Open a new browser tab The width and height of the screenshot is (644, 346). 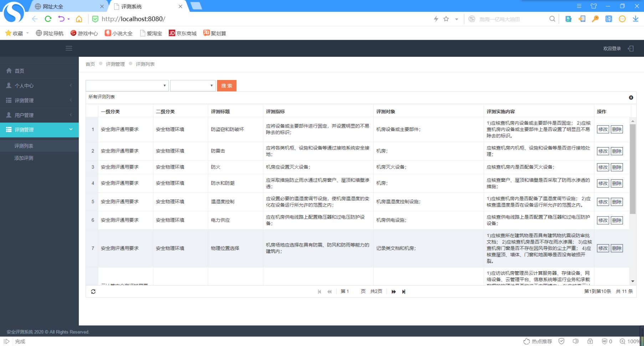tap(196, 6)
